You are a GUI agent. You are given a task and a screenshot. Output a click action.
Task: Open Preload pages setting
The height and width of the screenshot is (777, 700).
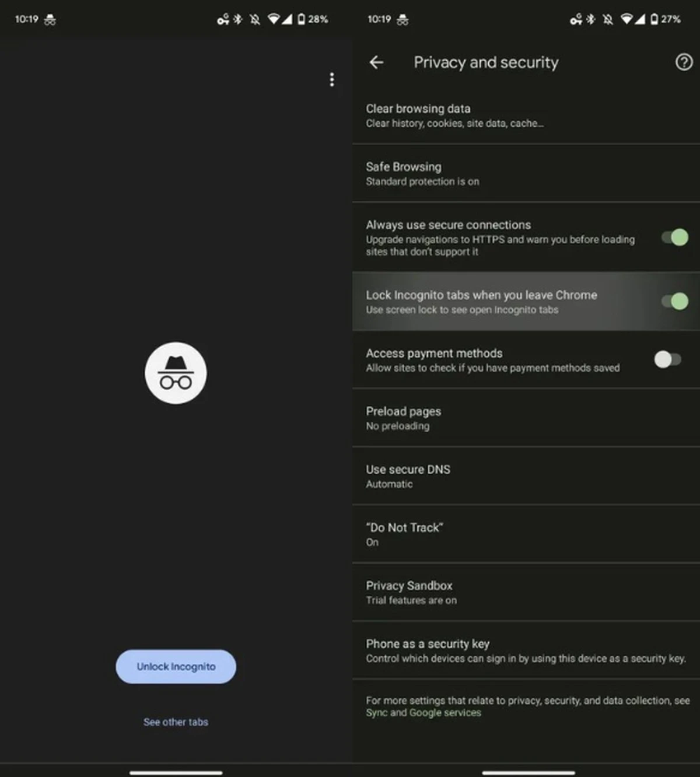click(526, 418)
